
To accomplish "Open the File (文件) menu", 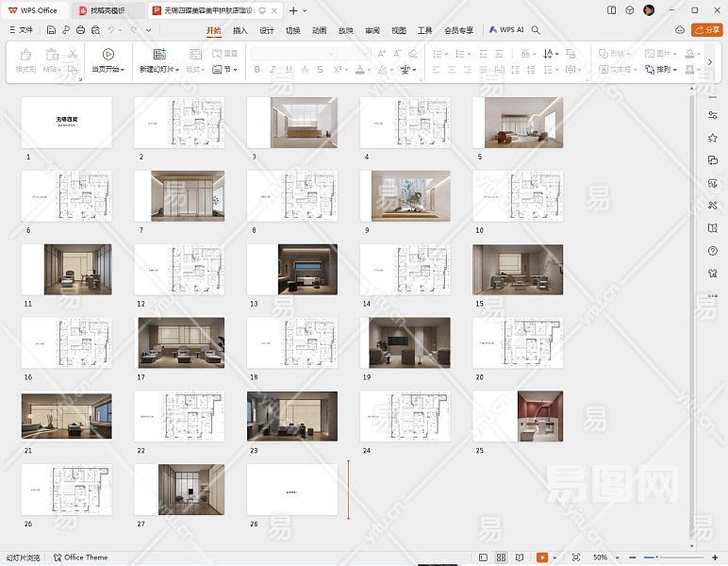I will pyautogui.click(x=21, y=30).
